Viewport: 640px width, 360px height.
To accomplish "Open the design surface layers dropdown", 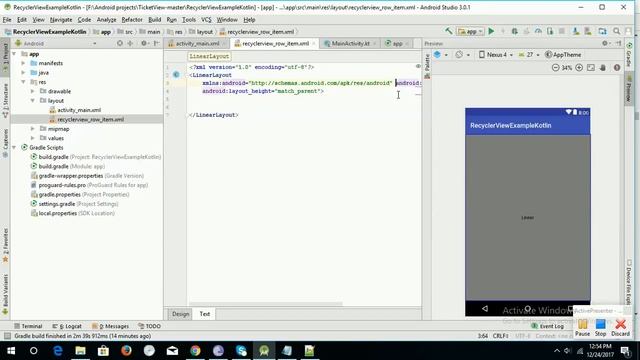I will [x=440, y=54].
